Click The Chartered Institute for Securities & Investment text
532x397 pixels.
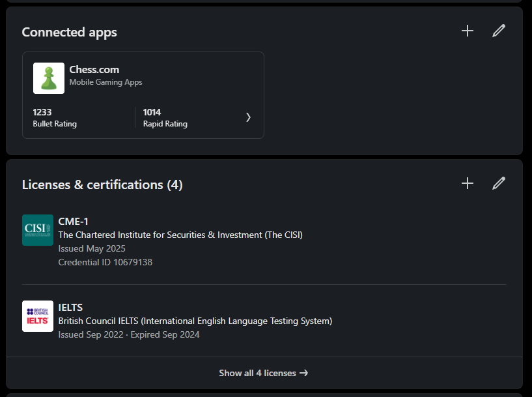pos(180,235)
